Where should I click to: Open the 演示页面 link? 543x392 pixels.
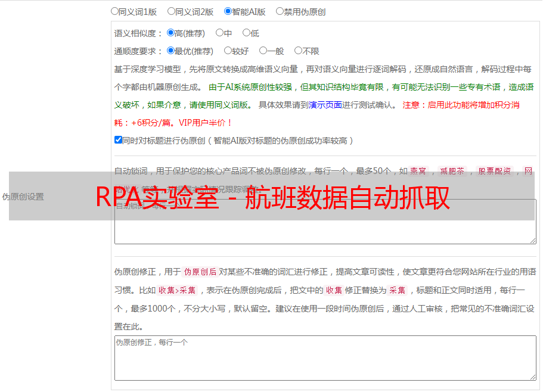(325, 105)
